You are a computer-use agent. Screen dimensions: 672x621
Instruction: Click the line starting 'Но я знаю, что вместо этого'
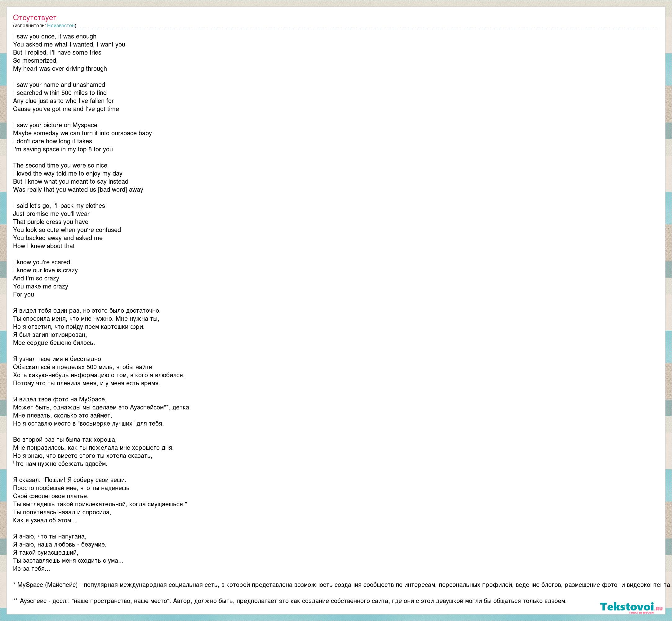(x=83, y=456)
